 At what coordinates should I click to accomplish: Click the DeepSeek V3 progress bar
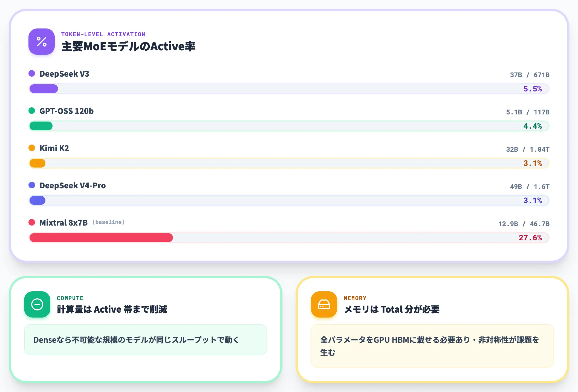(289, 89)
